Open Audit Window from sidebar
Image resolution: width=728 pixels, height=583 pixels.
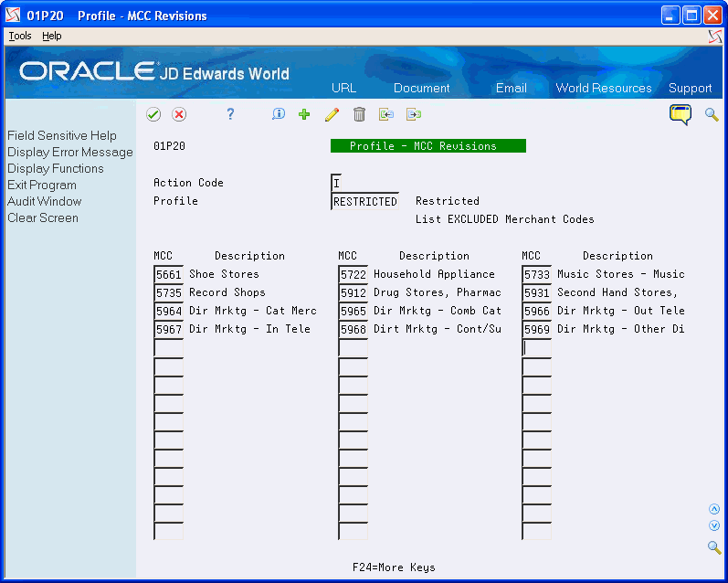tap(44, 201)
